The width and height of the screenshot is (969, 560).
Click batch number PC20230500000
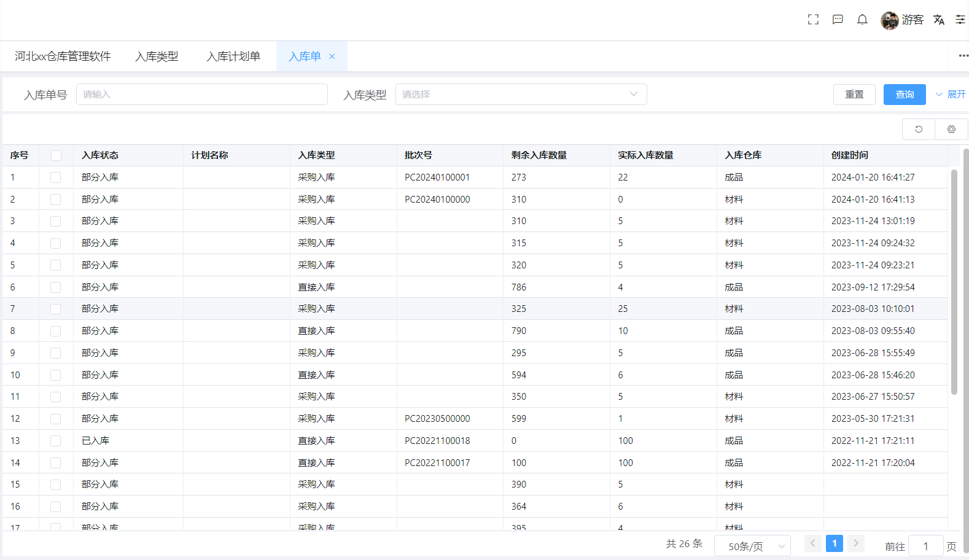(437, 419)
